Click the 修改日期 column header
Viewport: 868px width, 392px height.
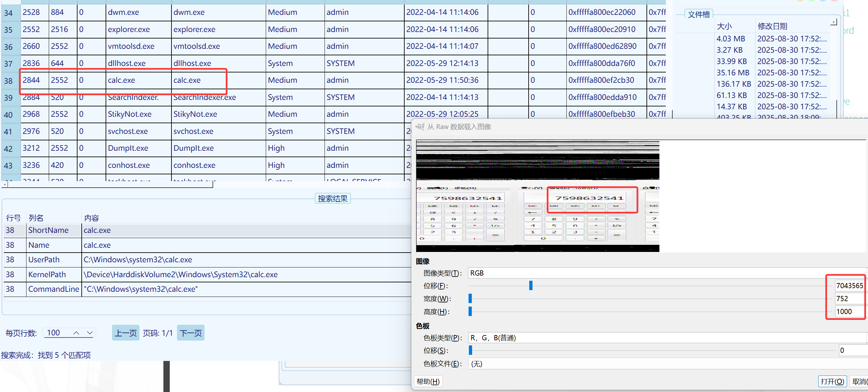[x=772, y=26]
